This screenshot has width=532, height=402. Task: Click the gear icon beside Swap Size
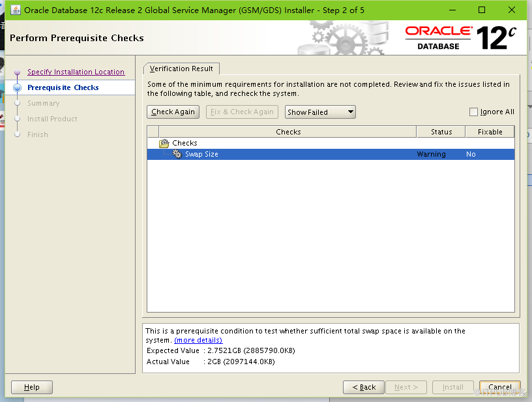pyautogui.click(x=177, y=154)
